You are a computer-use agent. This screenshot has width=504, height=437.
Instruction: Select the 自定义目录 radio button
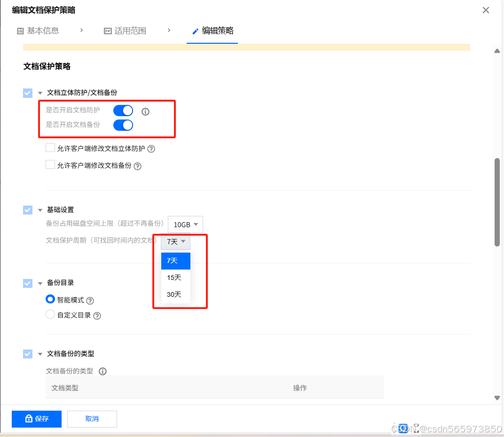pos(50,314)
